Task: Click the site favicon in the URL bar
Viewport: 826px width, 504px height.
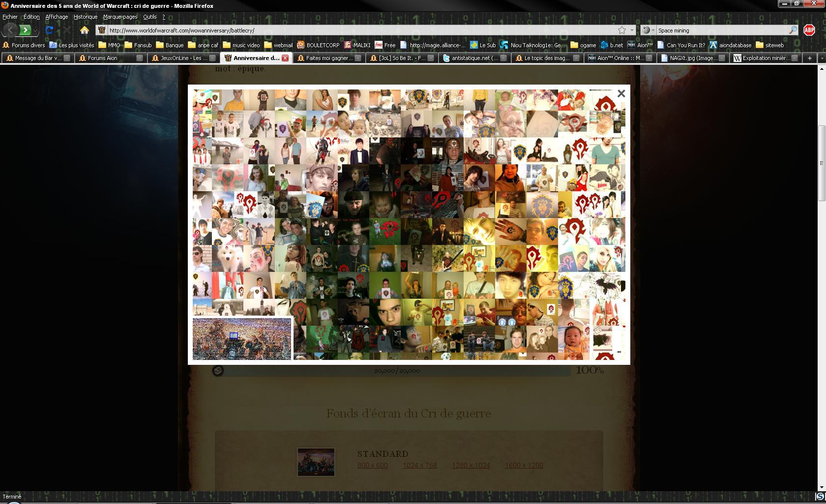Action: click(x=102, y=30)
